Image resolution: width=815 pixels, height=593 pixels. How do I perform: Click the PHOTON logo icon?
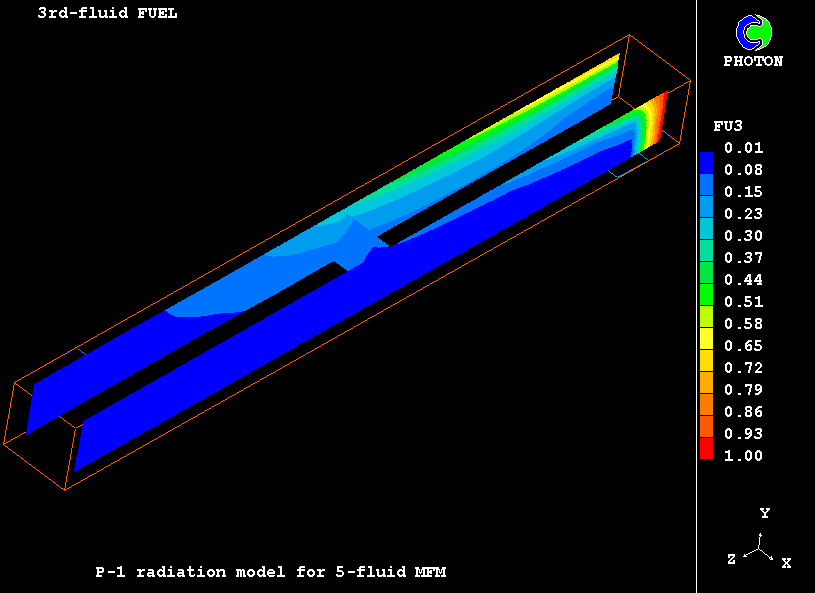point(752,32)
